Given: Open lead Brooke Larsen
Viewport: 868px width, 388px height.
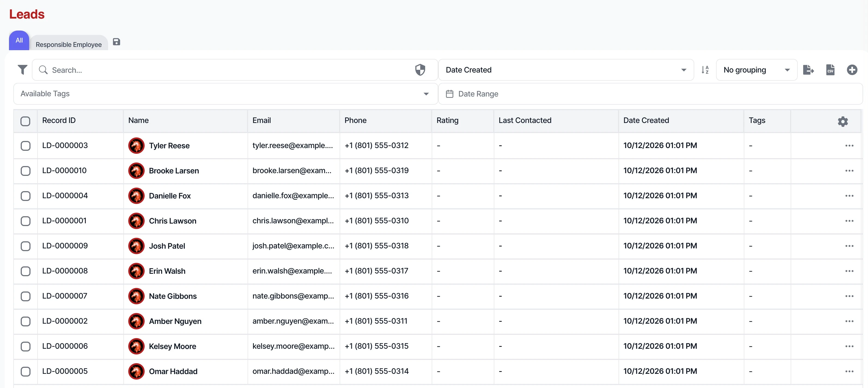Looking at the screenshot, I should tap(174, 171).
